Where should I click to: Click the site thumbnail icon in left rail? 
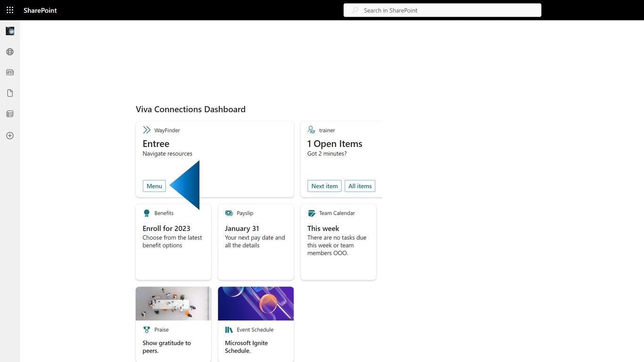coord(10,31)
